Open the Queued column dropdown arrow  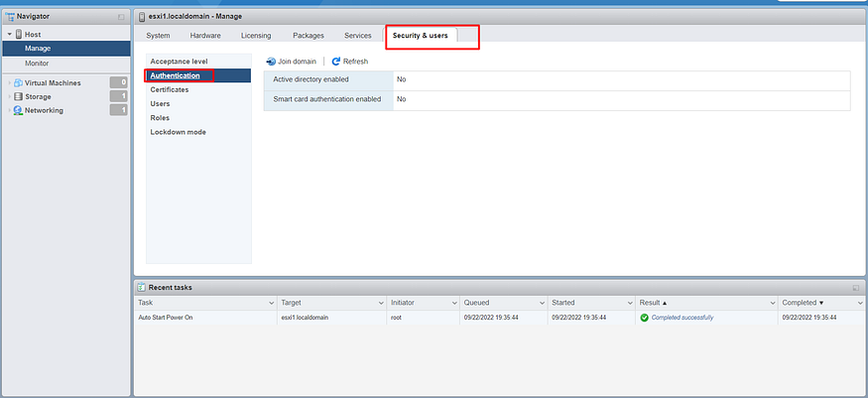coord(542,304)
